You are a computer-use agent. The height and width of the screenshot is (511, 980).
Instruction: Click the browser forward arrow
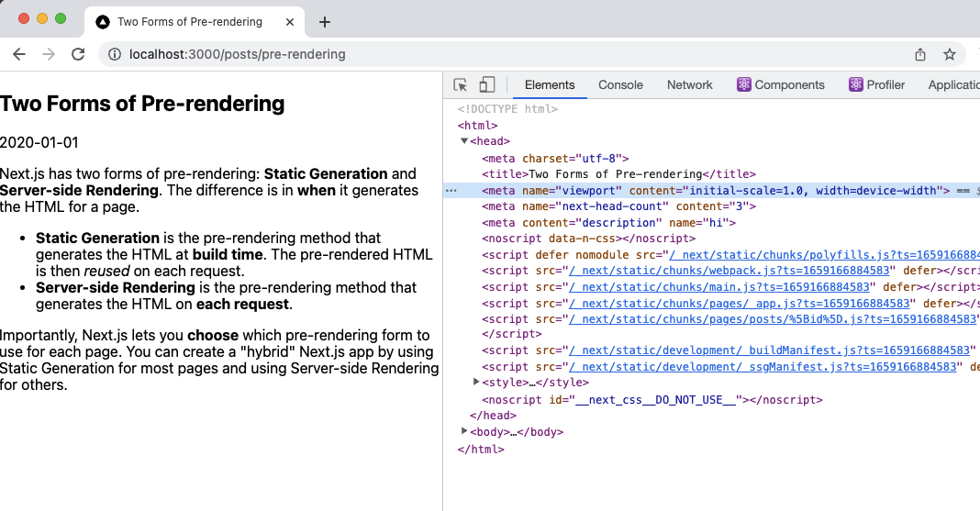pyautogui.click(x=49, y=54)
